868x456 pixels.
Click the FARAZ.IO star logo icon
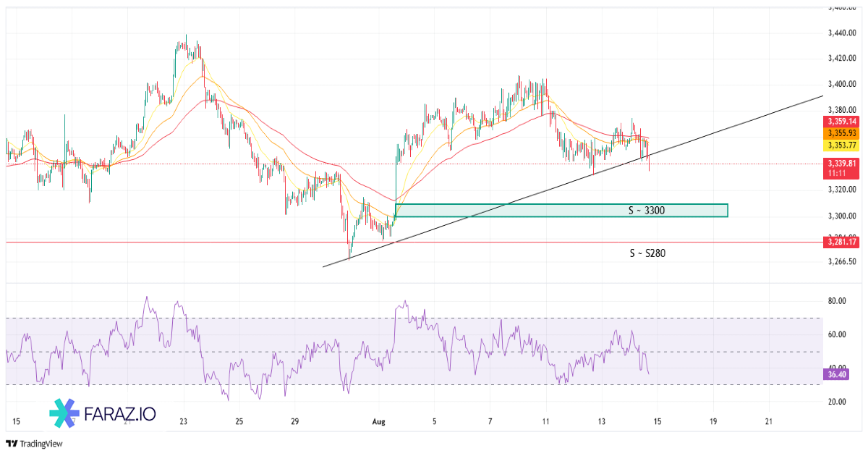point(64,415)
